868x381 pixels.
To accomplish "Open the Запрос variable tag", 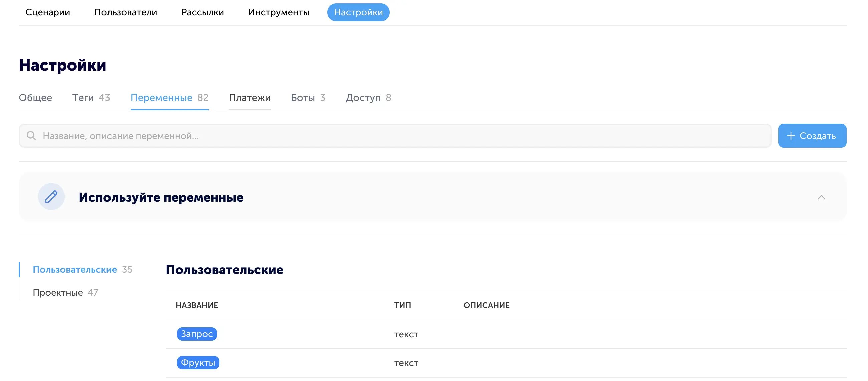I will 197,334.
